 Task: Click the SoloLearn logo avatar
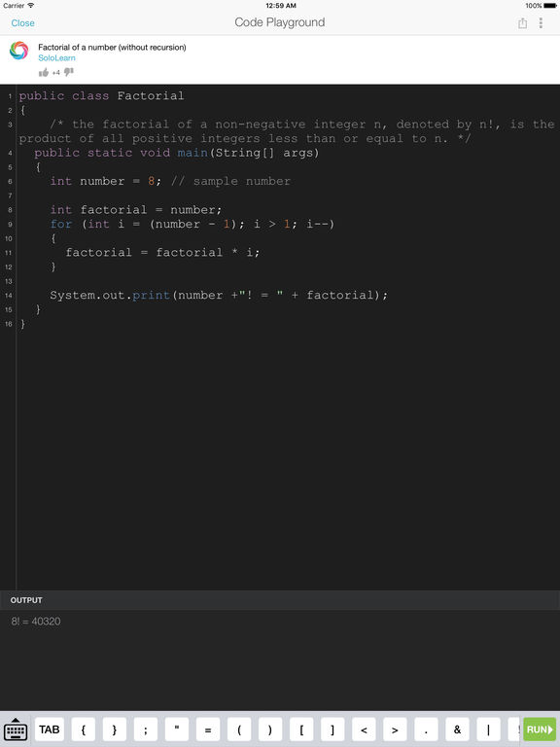(19, 51)
